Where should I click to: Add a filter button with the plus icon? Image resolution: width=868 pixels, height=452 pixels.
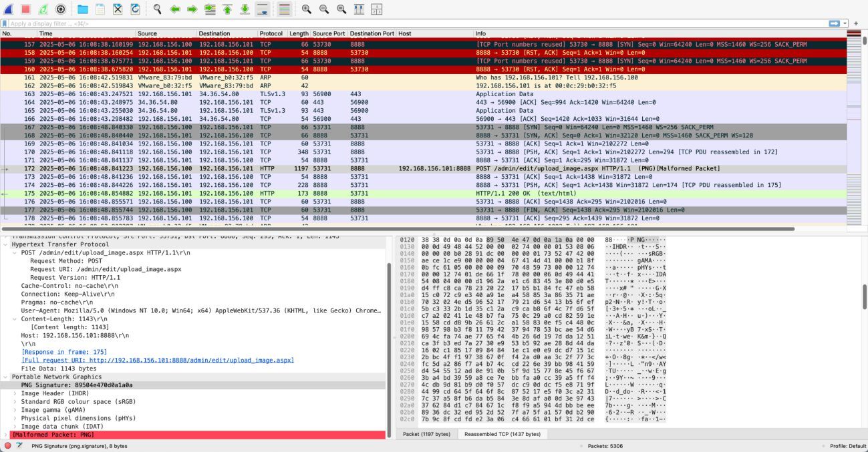[x=856, y=23]
